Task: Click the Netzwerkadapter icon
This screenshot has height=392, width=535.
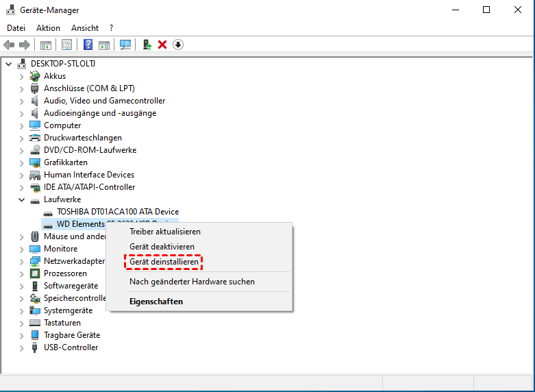Action: [35, 261]
